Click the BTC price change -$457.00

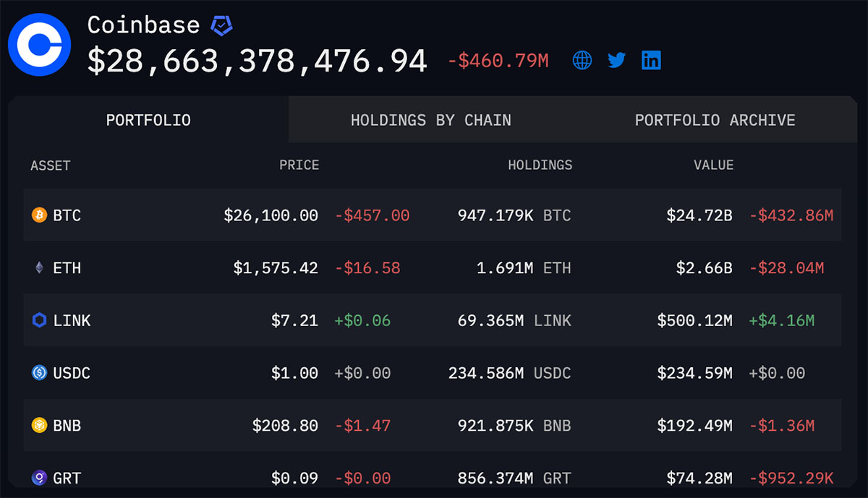click(373, 215)
